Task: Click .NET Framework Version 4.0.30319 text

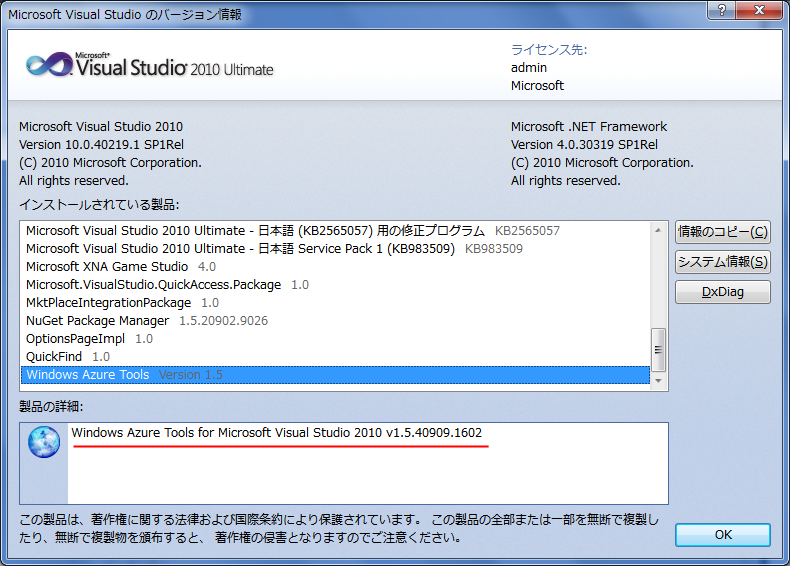Action: pyautogui.click(x=584, y=145)
